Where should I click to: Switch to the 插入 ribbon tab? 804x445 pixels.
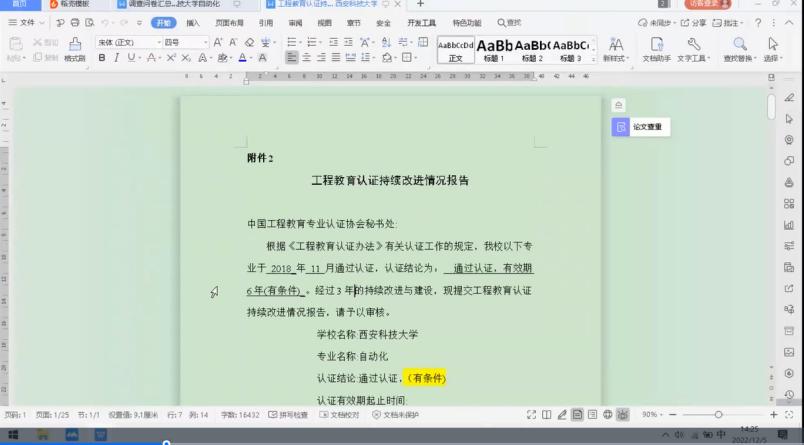tap(192, 22)
